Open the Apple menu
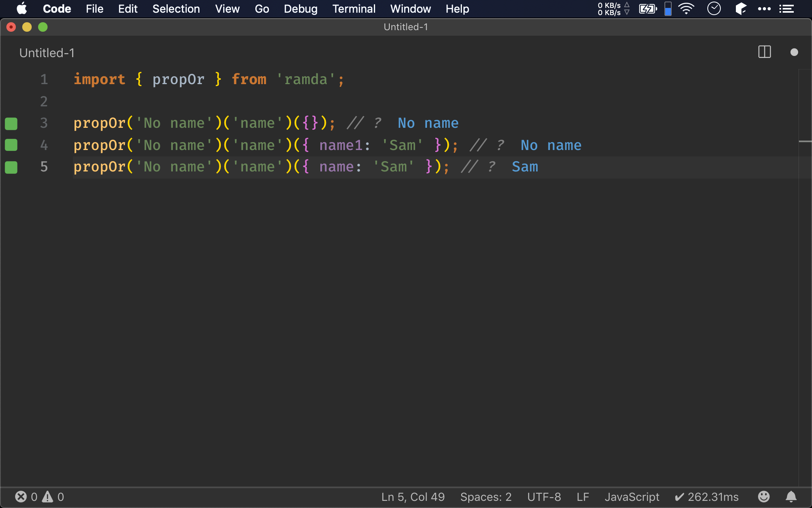Screen dimensions: 812x508 [22, 9]
